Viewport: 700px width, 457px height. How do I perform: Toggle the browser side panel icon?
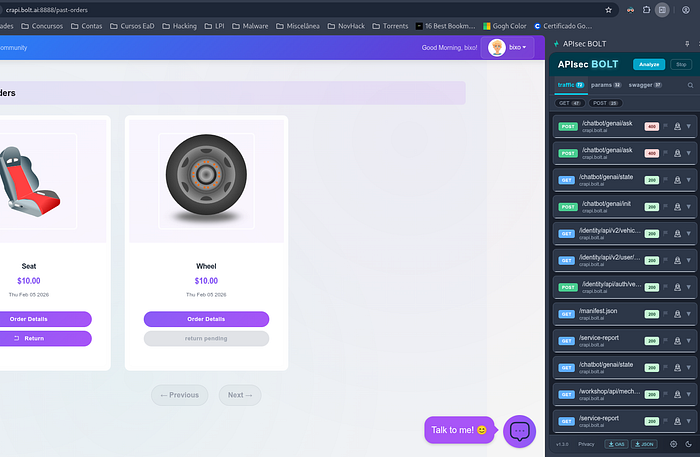(662, 10)
